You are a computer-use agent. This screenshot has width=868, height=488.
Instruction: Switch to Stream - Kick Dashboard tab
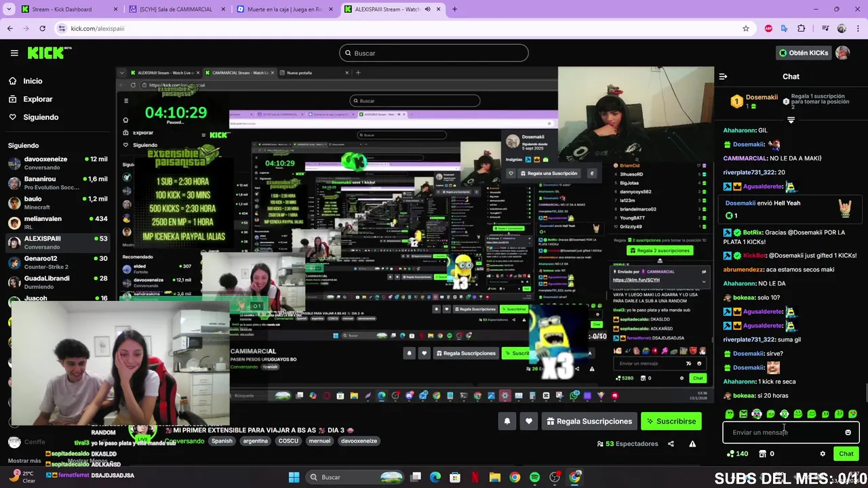70,9
